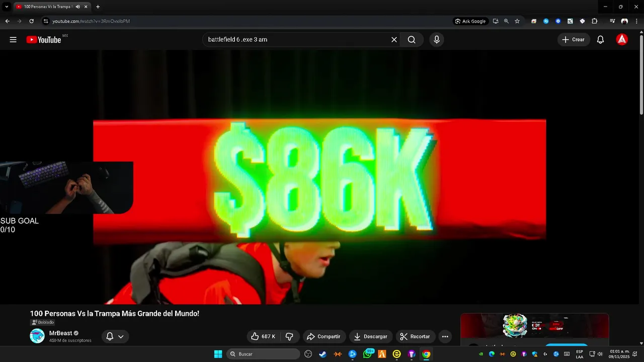The width and height of the screenshot is (644, 362).
Task: Open OBS Studio from taskbar
Action: [x=308, y=354]
